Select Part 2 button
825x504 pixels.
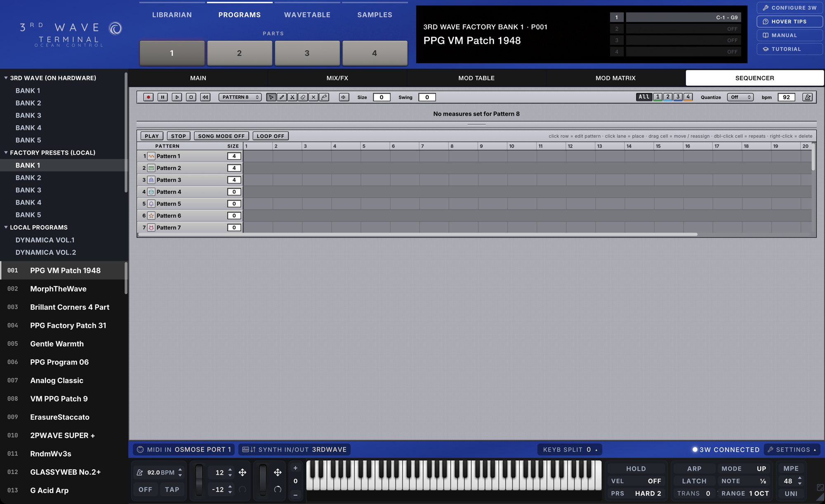pyautogui.click(x=240, y=53)
